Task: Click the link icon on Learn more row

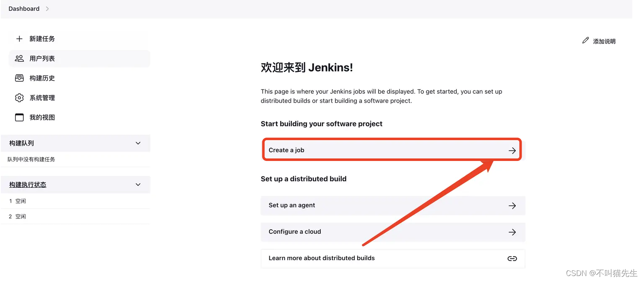Action: click(x=512, y=258)
